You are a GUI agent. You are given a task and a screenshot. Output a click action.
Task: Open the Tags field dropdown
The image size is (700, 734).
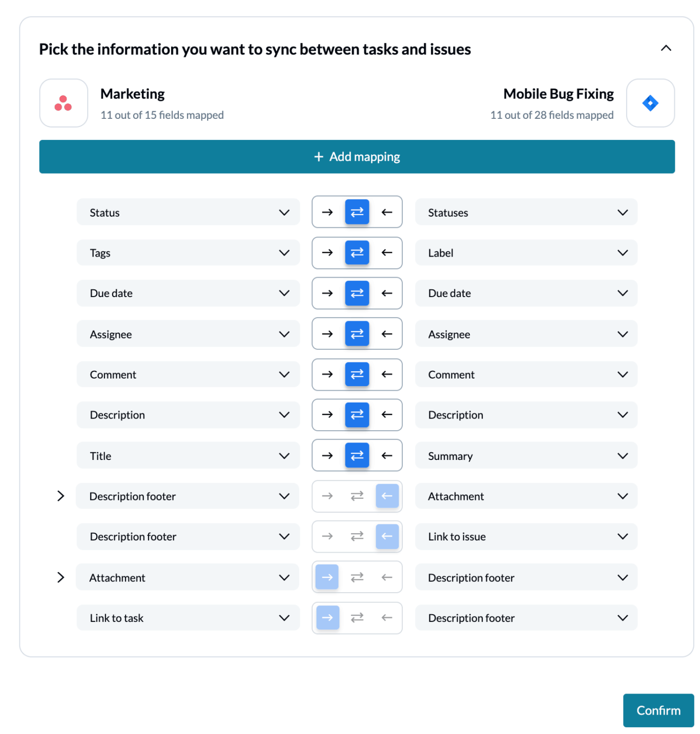pos(188,253)
